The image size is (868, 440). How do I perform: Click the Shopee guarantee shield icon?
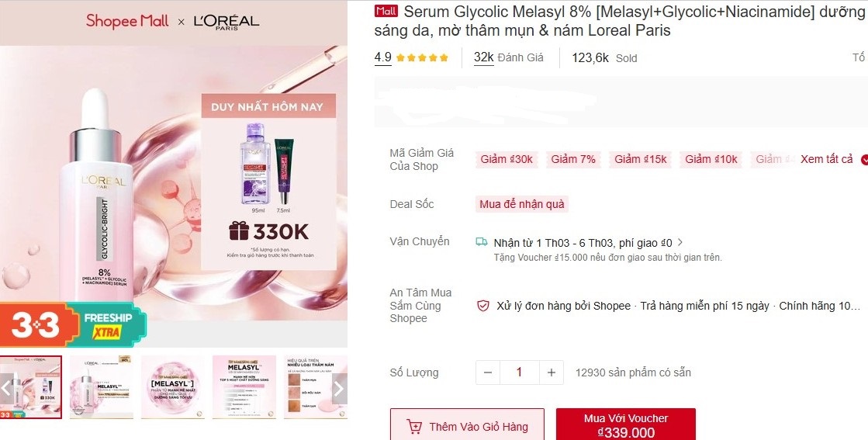(x=483, y=306)
